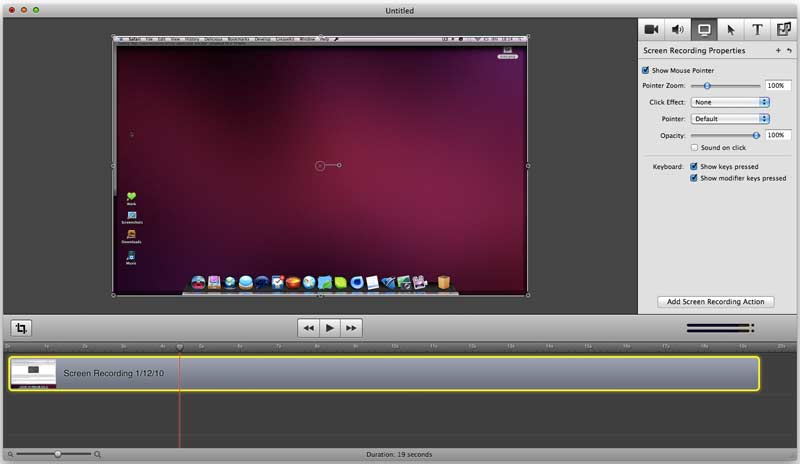Click the fast forward button
Screen dimensions: 800x464
[x=351, y=328]
